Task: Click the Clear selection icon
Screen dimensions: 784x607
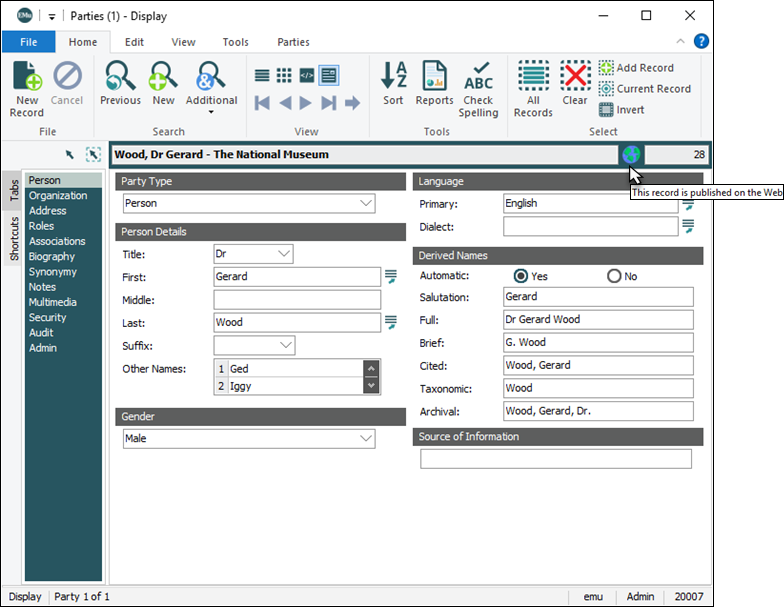Action: (575, 82)
